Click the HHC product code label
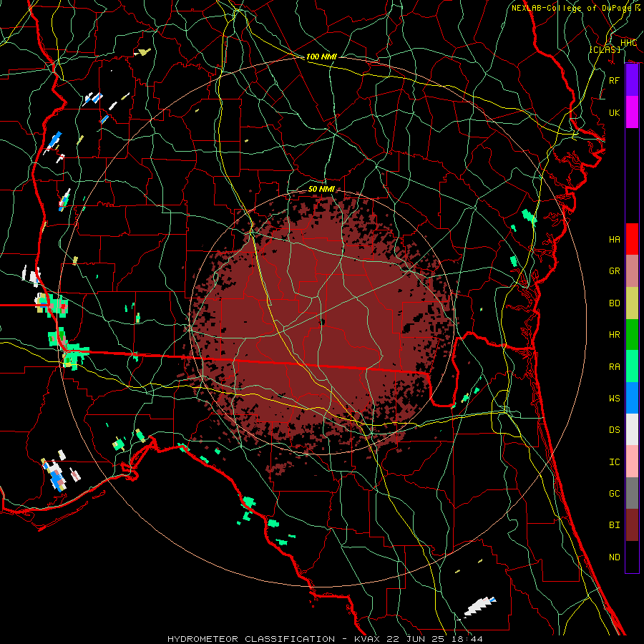 (628, 43)
